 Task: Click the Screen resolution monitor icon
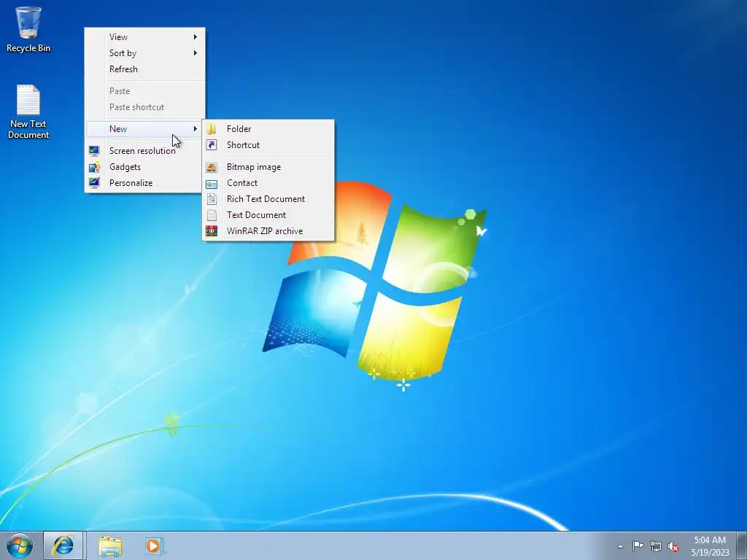(x=94, y=151)
